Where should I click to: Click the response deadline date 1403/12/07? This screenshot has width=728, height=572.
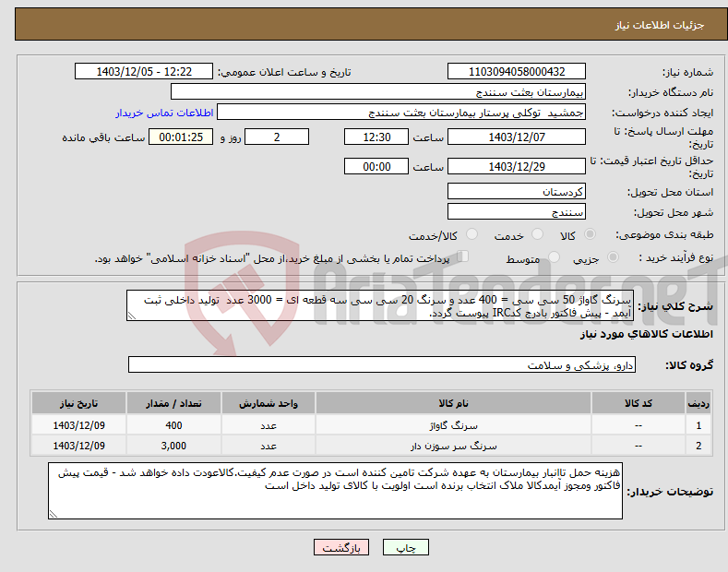pos(517,137)
